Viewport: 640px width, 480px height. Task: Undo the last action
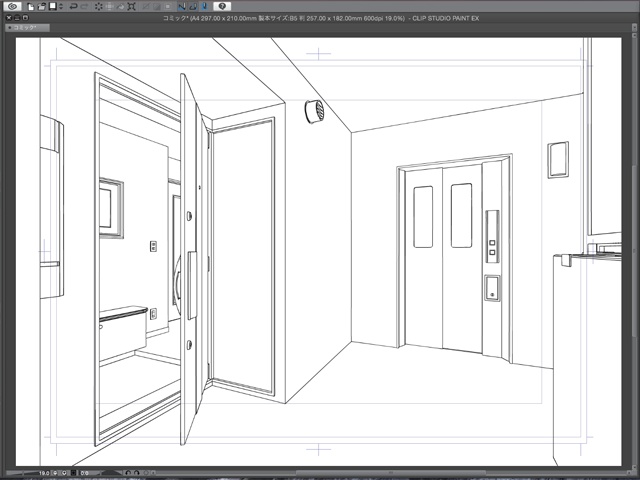pos(73,7)
